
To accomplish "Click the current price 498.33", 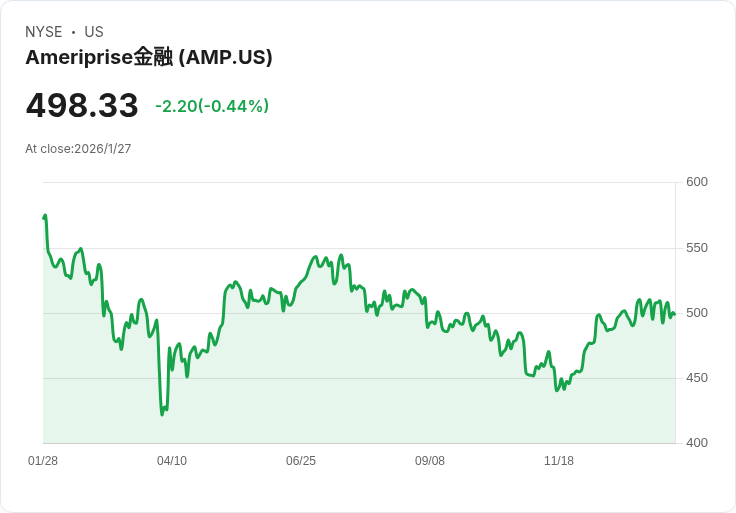I will pyautogui.click(x=82, y=106).
